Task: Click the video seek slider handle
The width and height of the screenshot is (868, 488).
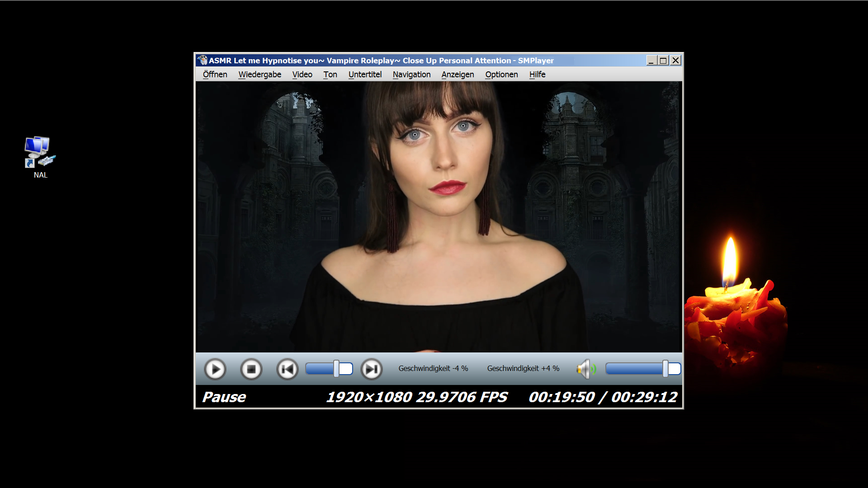Action: (x=336, y=369)
